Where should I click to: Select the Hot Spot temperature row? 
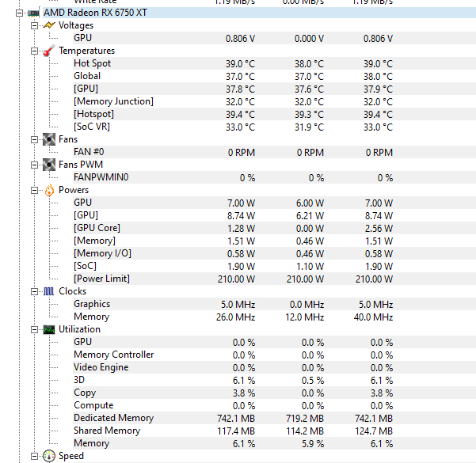pos(274,63)
